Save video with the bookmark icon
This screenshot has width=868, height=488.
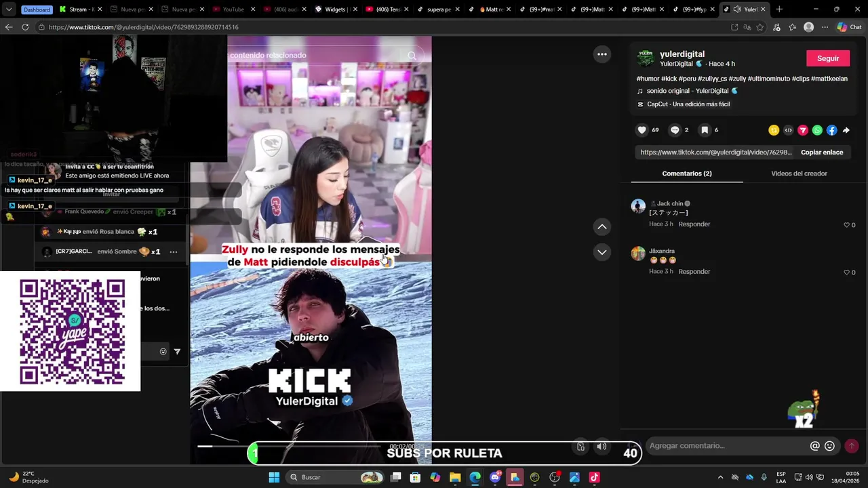(x=705, y=130)
